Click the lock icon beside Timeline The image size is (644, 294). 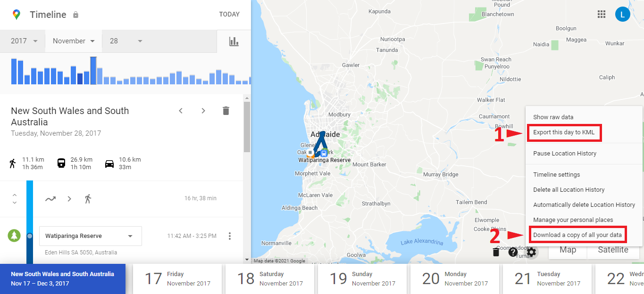tap(75, 15)
